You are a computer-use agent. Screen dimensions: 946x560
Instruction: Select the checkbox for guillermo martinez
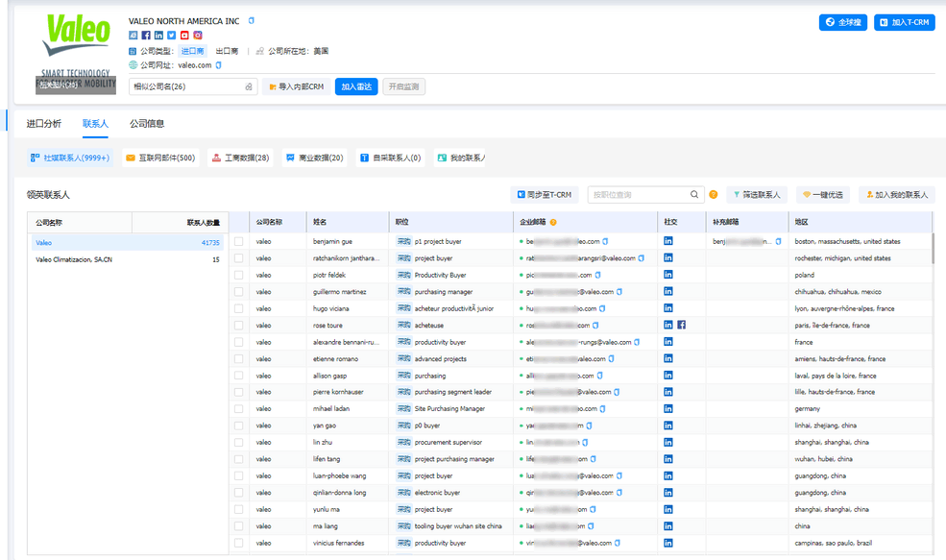[239, 292]
